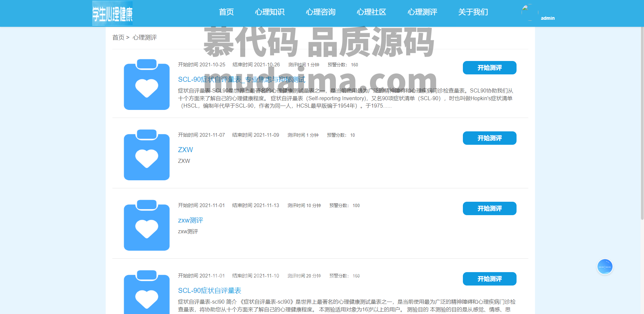This screenshot has height=314, width=644.
Task: Click the ZXW description text below the title
Action: click(184, 161)
